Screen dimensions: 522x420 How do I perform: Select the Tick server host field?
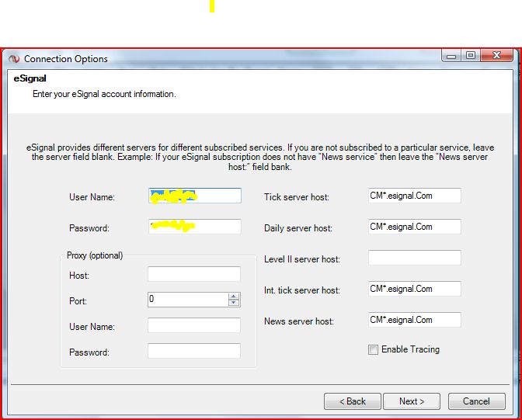pos(415,196)
